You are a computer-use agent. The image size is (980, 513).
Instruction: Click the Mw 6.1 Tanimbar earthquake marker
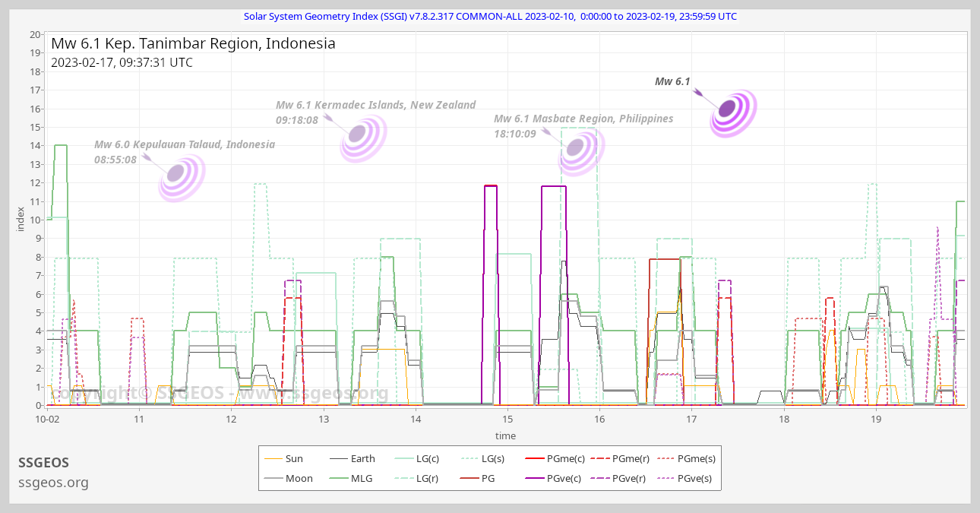pos(733,114)
